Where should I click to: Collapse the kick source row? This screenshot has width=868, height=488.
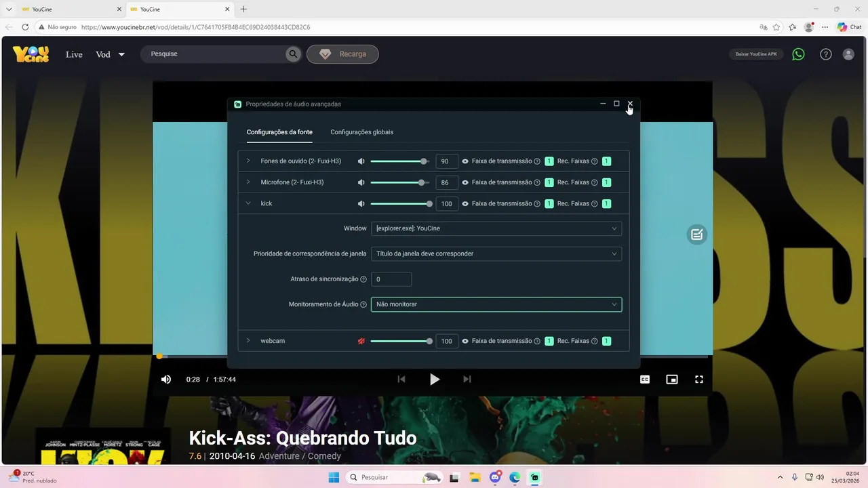pyautogui.click(x=248, y=203)
